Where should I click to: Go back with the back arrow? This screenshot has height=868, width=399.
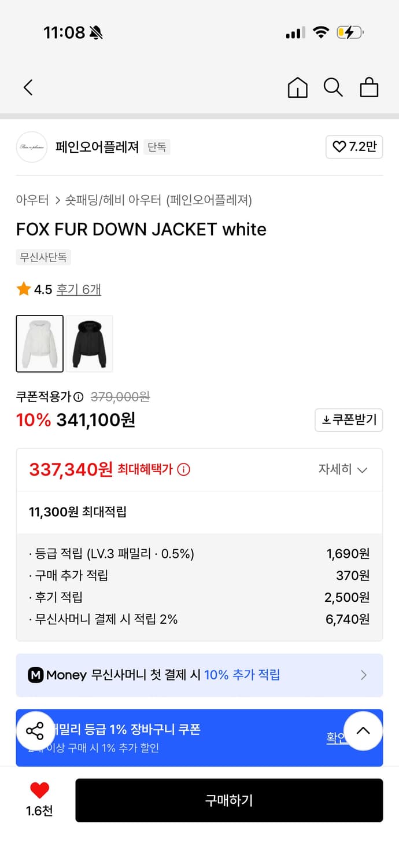pyautogui.click(x=28, y=87)
